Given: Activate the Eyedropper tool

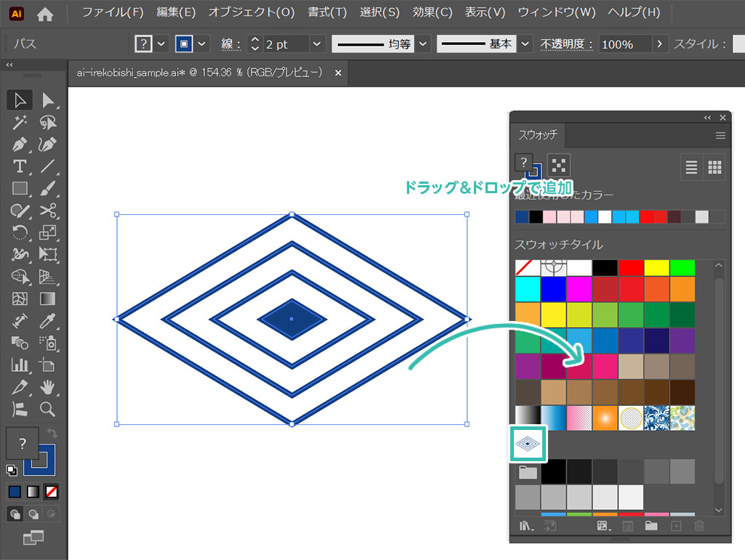Looking at the screenshot, I should click(x=48, y=320).
